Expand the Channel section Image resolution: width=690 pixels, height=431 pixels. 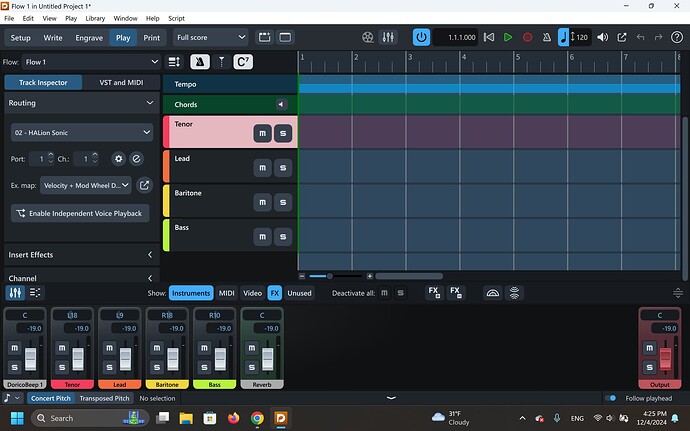150,278
